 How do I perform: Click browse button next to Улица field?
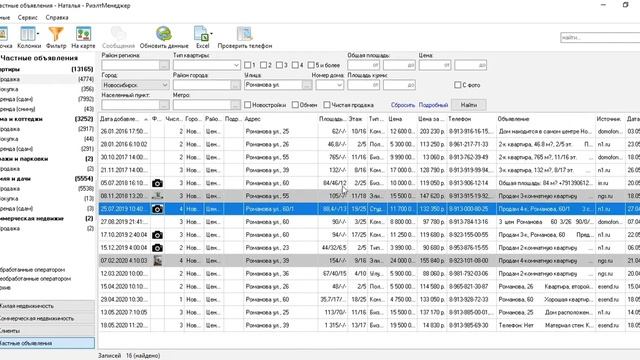point(307,85)
